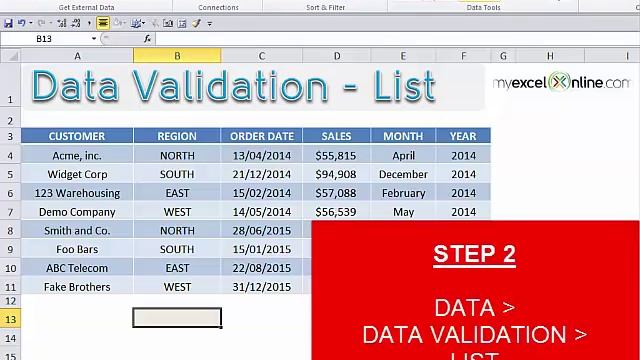Click the $55,815 sales cell
This screenshot has height=360, width=640.
[336, 156]
